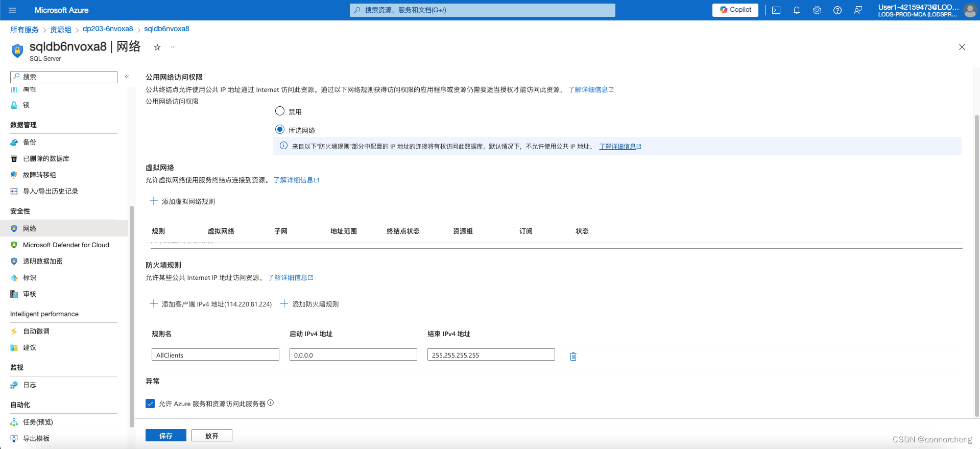Click the end IPv4 field 255.255.255.255

click(491, 355)
